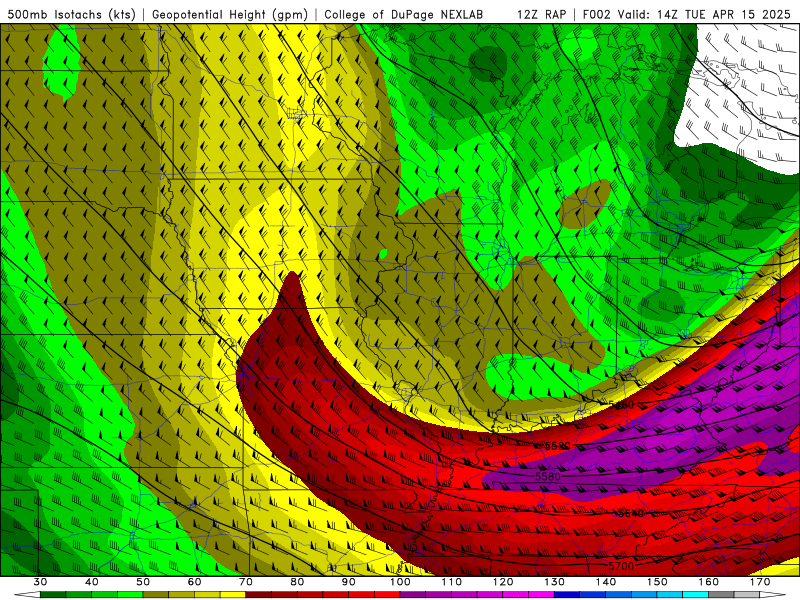Click the 150 value on the color scale
Viewport: 800px width, 600px height.
point(657,582)
